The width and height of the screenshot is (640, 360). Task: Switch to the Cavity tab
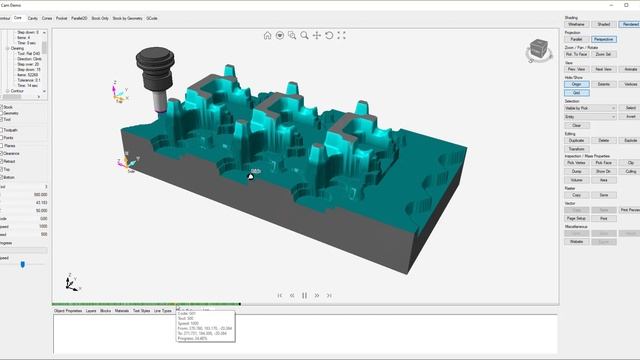tap(33, 18)
